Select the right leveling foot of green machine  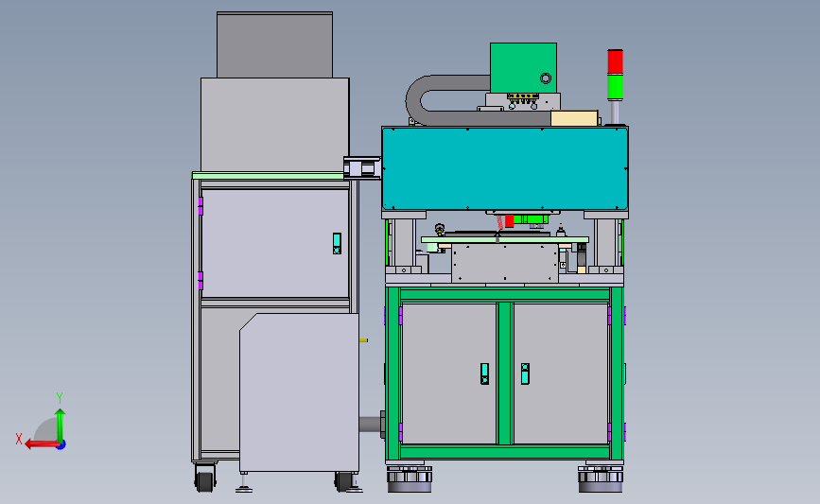pyautogui.click(x=601, y=478)
